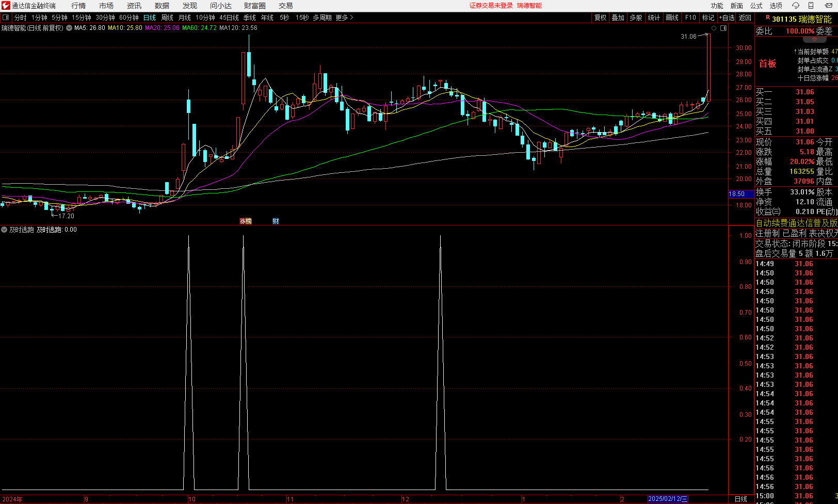Open the 财富圈 menu
838x504 pixels.
255,6
